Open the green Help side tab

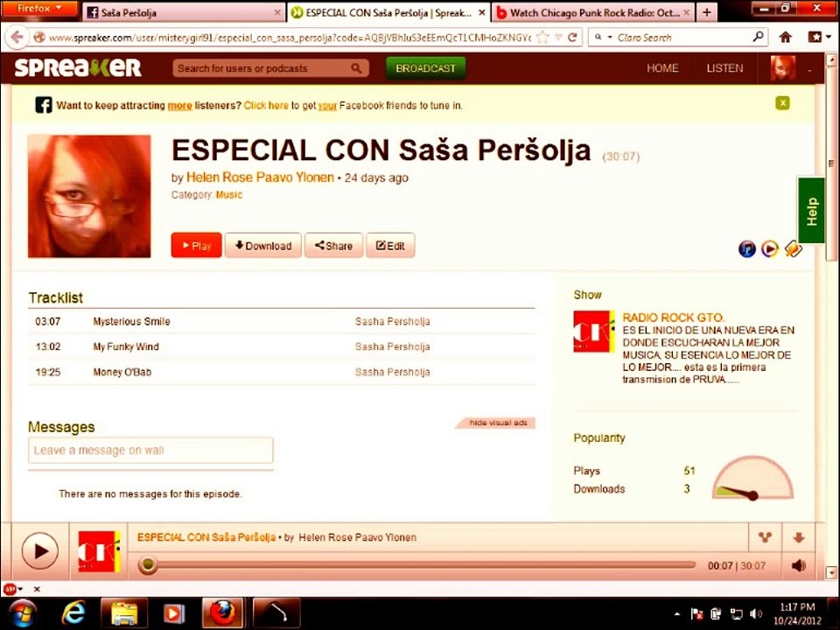point(810,211)
